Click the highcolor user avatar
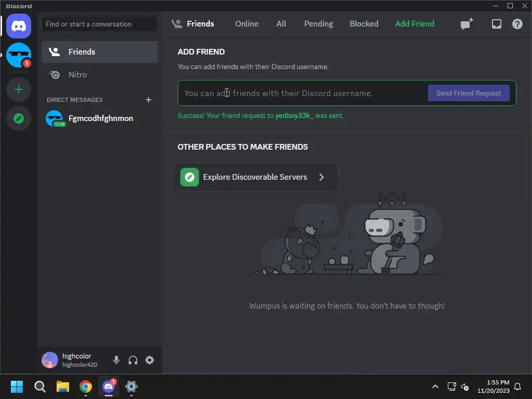This screenshot has height=399, width=532. [50, 360]
